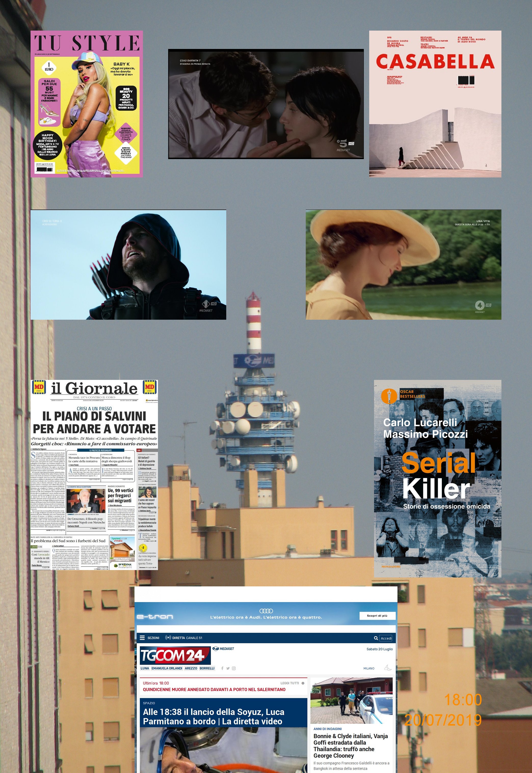Select the EMANUELA ORLANDI topic tag
This screenshot has width=532, height=773.
(x=167, y=668)
